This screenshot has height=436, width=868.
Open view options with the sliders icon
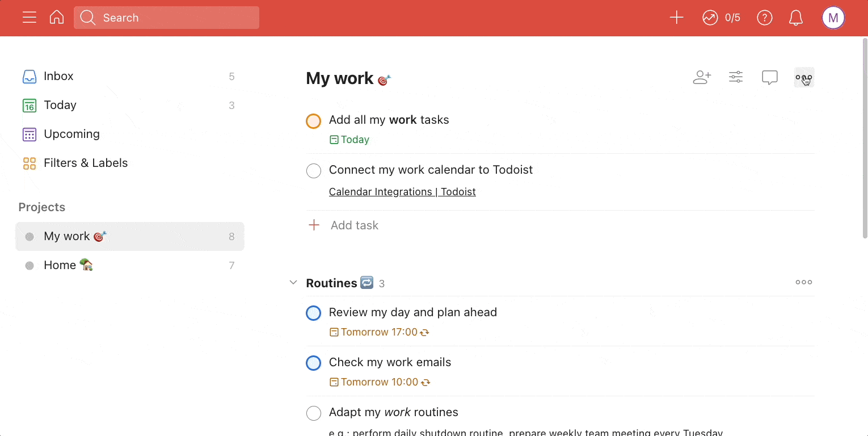point(736,77)
